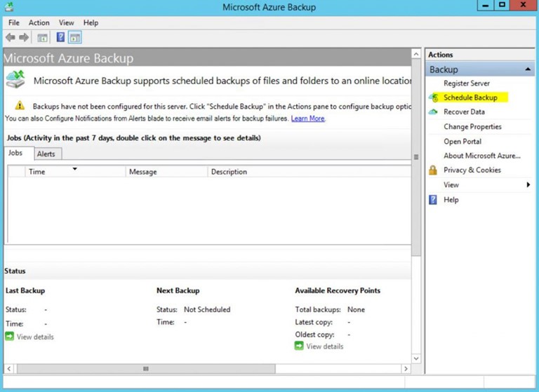The width and height of the screenshot is (539, 392).
Task: Expand the View submenu arrow in Actions
Action: pos(528,185)
